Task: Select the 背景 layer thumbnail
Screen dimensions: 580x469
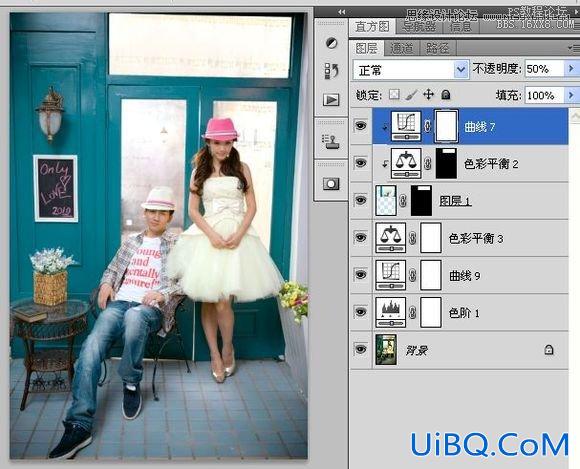Action: pos(386,350)
